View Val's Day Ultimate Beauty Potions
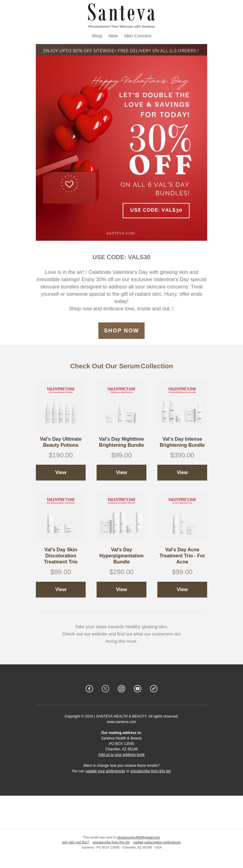Screen dimensions: 243x868 point(60,472)
